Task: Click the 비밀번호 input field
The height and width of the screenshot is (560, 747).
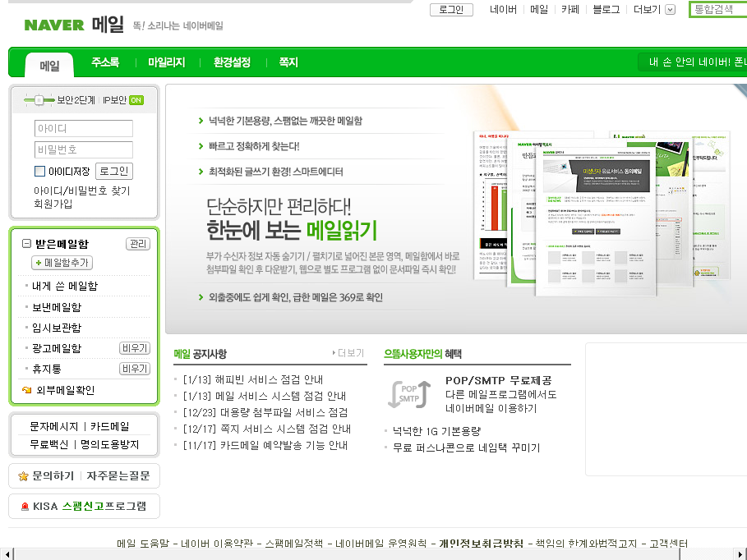Action: [83, 149]
